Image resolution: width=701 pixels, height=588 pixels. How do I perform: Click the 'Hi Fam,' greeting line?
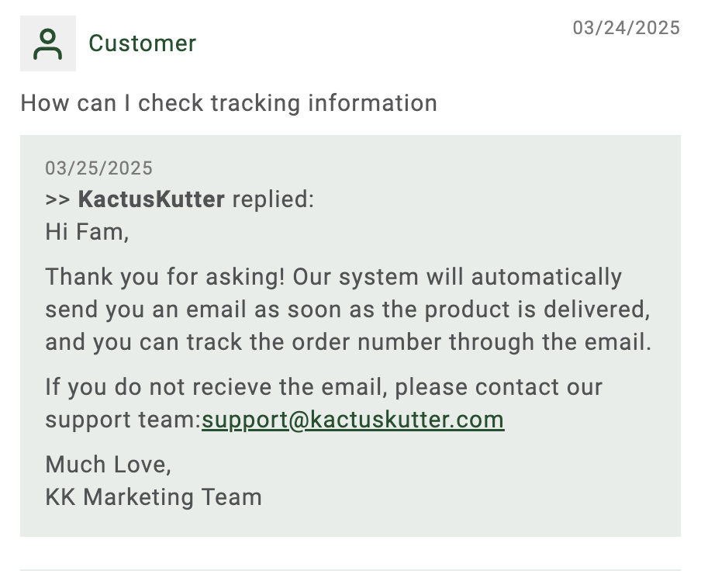tap(87, 232)
